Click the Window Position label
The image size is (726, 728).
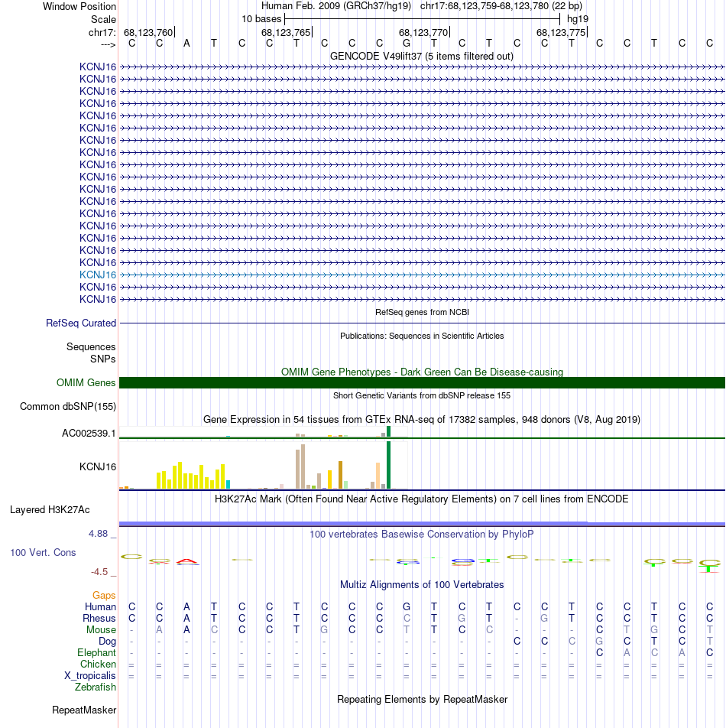pyautogui.click(x=79, y=6)
